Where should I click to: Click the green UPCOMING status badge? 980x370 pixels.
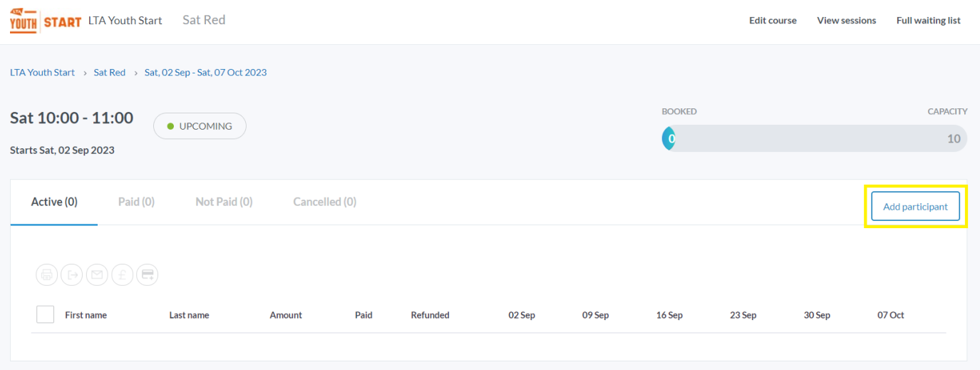coord(200,126)
